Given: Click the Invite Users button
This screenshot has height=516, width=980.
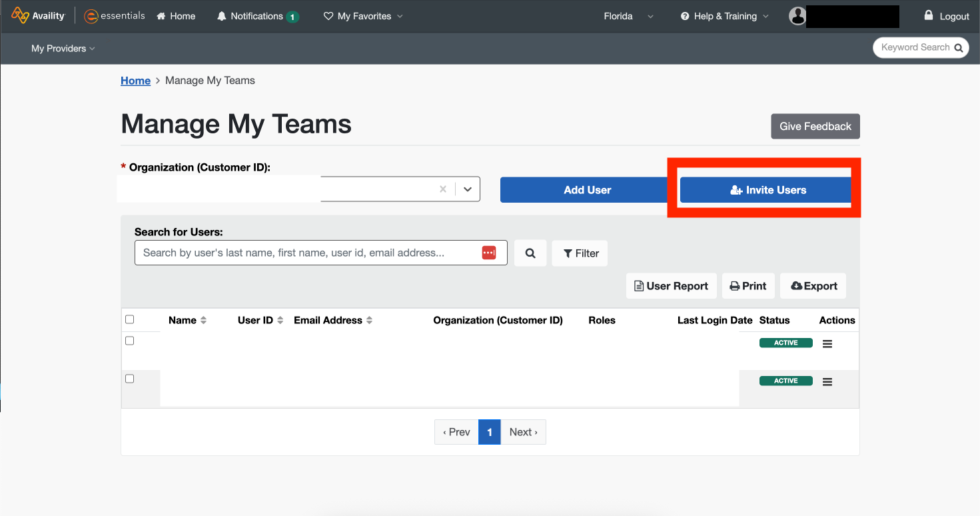Looking at the screenshot, I should tap(765, 190).
